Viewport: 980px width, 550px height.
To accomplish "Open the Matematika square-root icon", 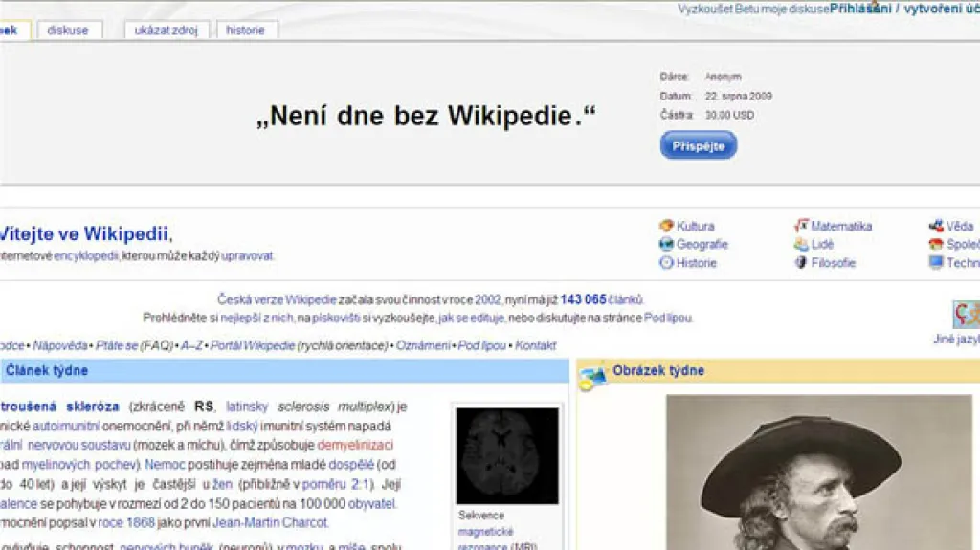I will point(801,226).
